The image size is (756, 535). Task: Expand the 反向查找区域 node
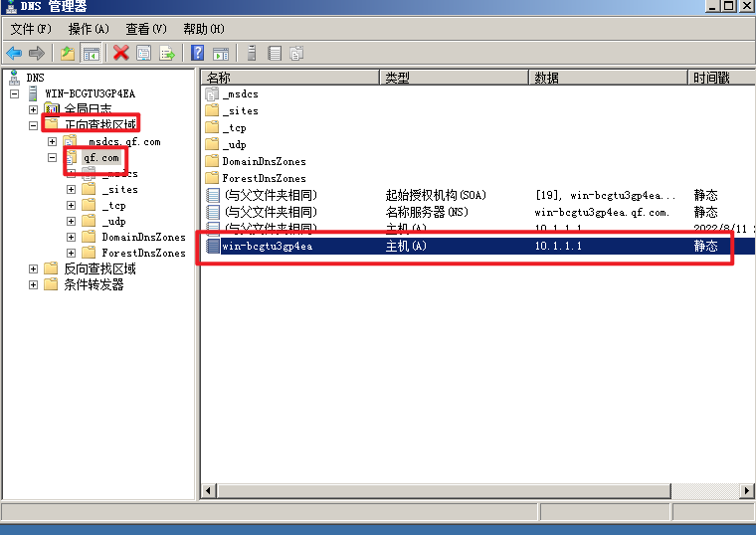point(33,268)
